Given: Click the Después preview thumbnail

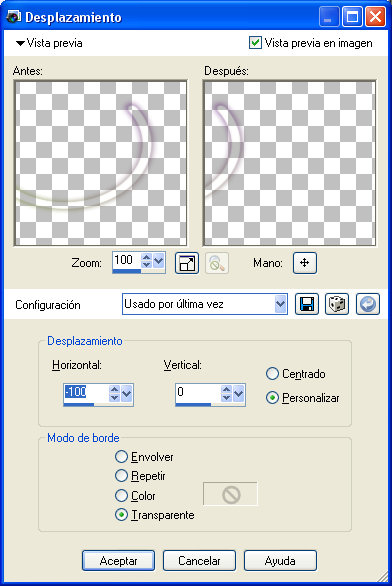Looking at the screenshot, I should coord(290,163).
